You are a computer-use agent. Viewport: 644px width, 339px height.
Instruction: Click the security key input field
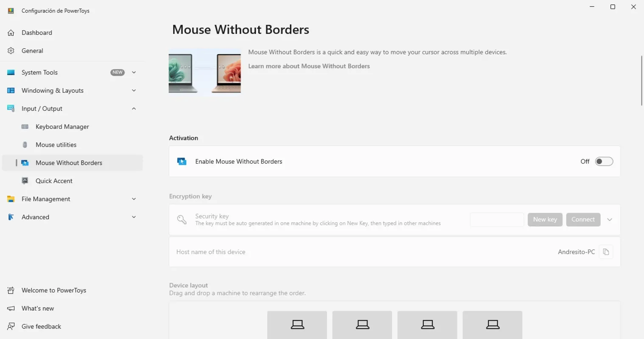(x=497, y=220)
